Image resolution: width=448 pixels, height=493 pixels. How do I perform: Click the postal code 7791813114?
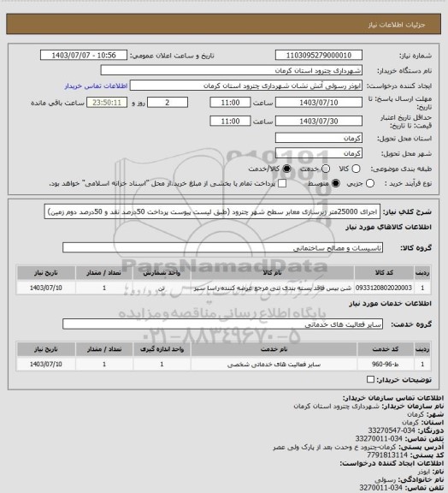pyautogui.click(x=387, y=454)
